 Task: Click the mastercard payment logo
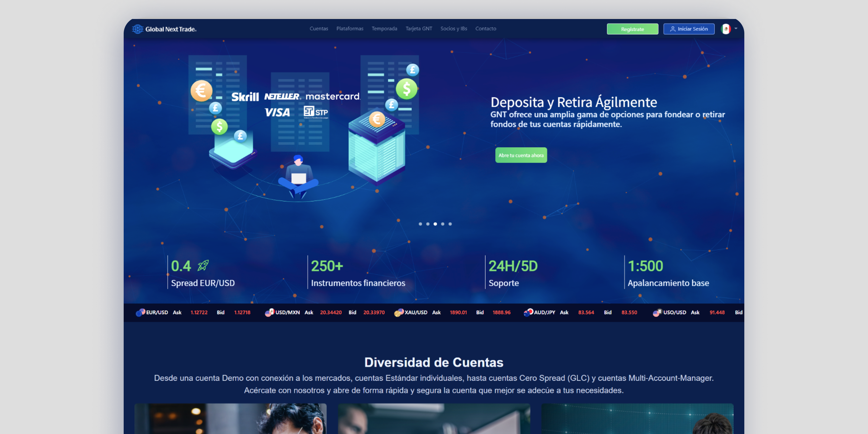click(x=333, y=96)
